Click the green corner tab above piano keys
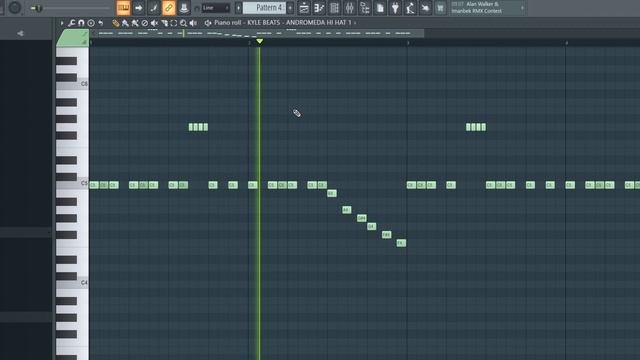Image resolution: width=640 pixels, height=360 pixels. 73,38
